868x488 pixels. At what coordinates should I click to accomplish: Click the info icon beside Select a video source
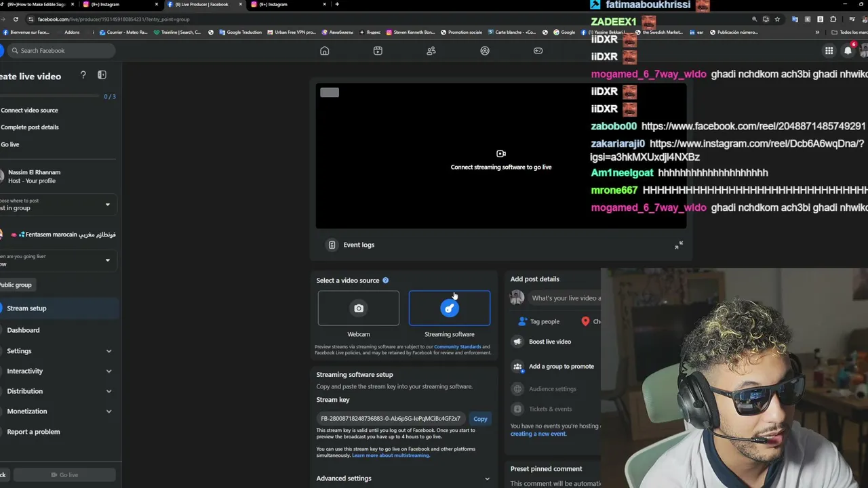(386, 281)
